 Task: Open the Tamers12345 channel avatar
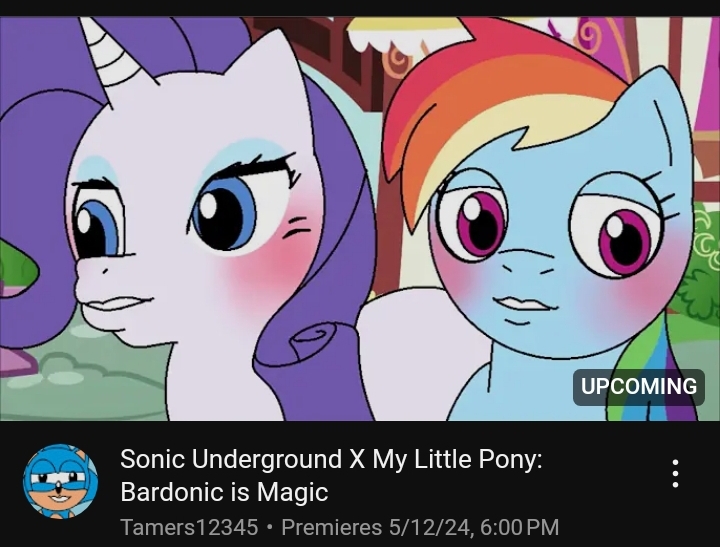coord(61,481)
